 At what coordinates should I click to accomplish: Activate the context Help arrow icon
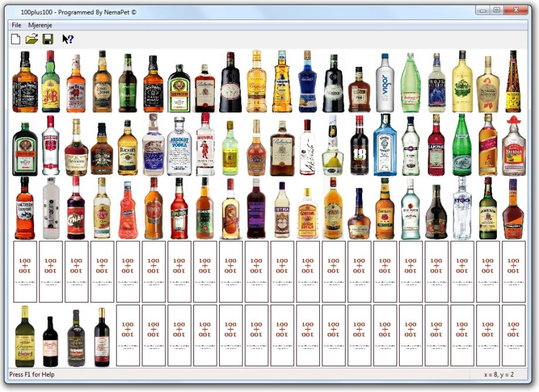pos(68,39)
